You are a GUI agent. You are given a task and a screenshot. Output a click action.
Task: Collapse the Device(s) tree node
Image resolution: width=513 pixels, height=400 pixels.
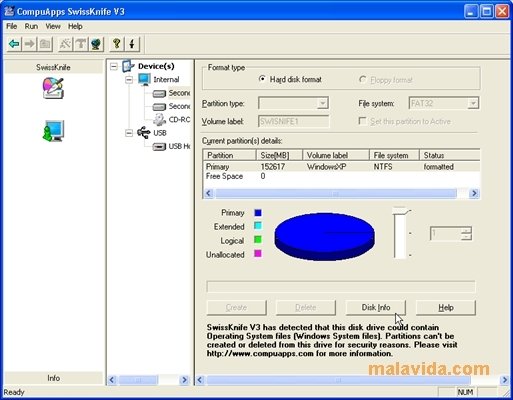(114, 67)
